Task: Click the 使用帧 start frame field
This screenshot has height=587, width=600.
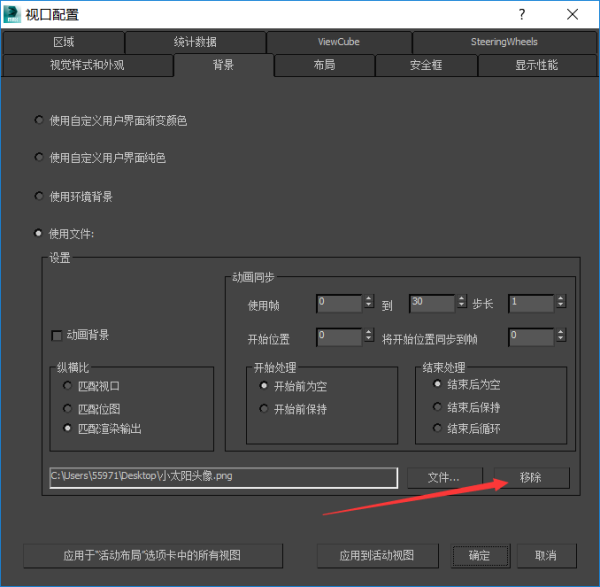Action: click(x=339, y=303)
